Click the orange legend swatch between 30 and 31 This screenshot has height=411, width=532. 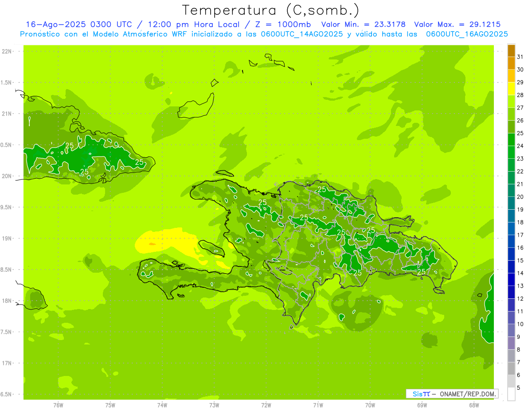point(511,63)
